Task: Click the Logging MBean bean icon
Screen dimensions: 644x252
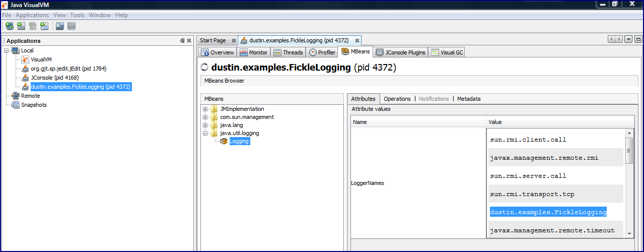Action: pos(224,141)
